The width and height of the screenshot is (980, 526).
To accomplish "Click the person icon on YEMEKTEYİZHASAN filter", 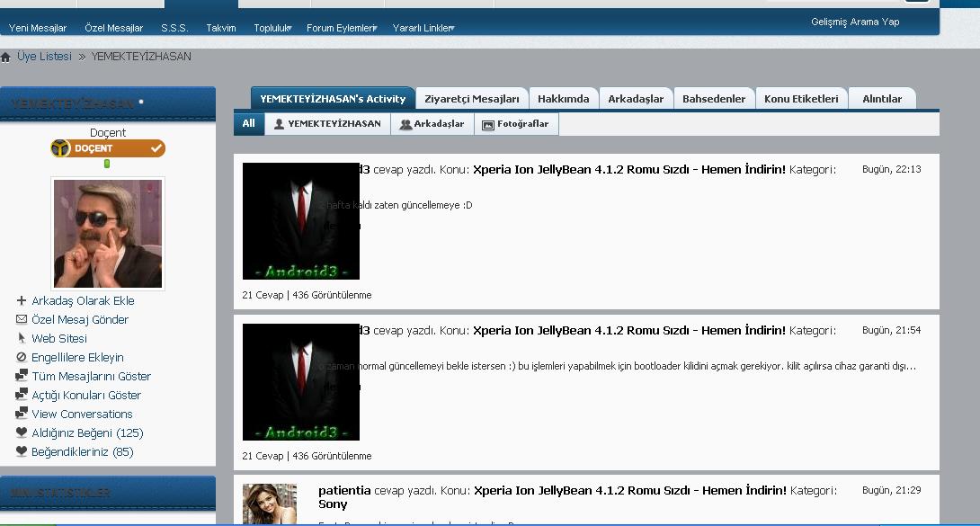I will point(280,124).
